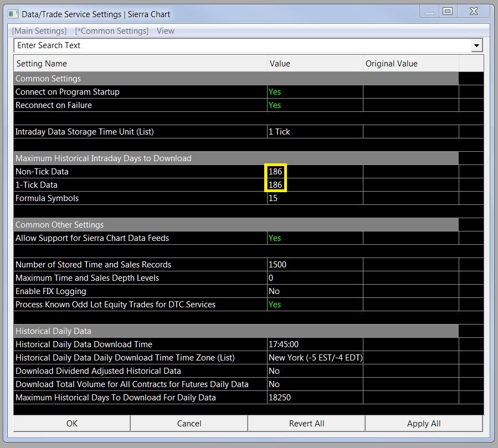Screen dimensions: 498x448
Task: Toggle Enable FIX Logging No value
Action: 315,291
